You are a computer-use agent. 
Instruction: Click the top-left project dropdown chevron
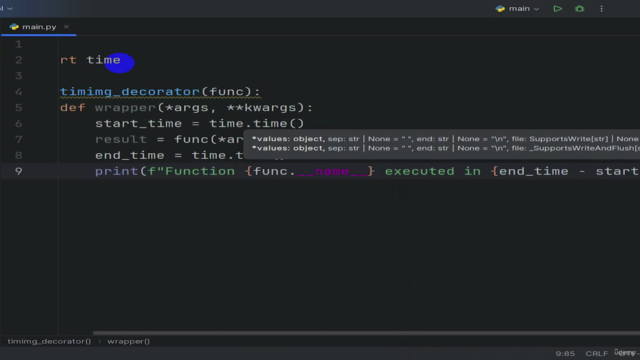pos(10,9)
